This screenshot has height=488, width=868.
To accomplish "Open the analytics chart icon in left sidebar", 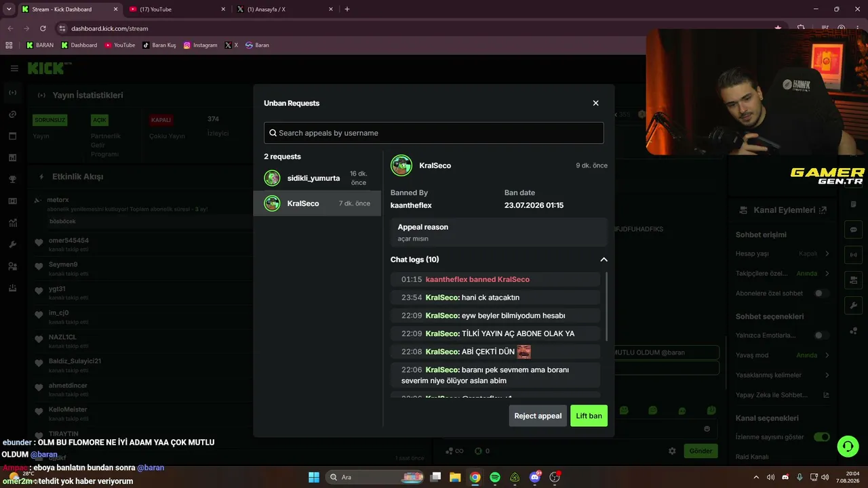I will 13,223.
